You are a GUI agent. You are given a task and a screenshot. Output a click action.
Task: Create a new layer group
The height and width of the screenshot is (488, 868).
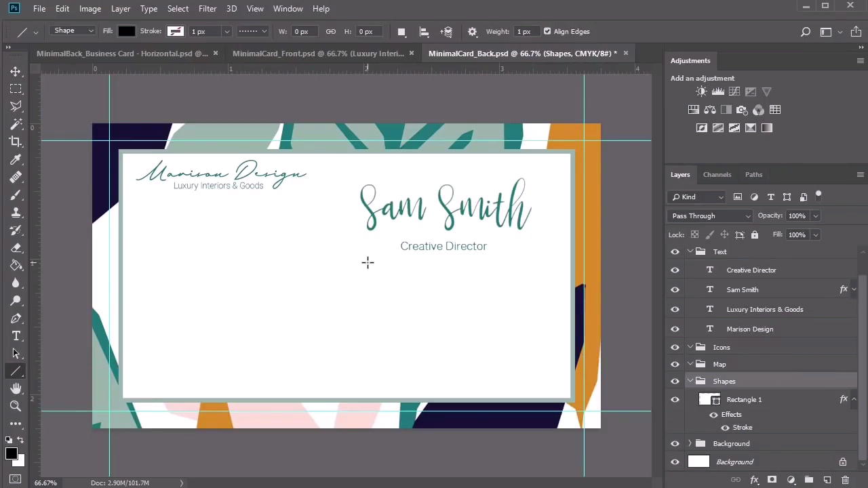tap(808, 480)
